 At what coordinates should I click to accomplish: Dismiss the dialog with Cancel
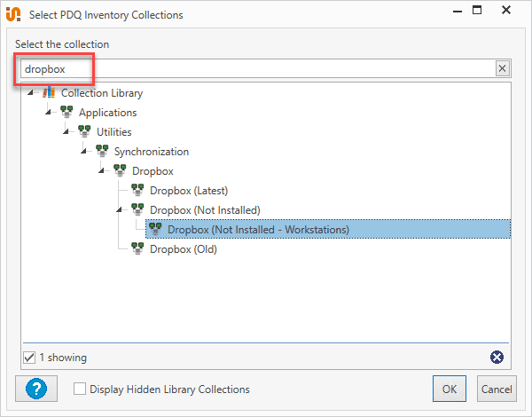(x=497, y=389)
